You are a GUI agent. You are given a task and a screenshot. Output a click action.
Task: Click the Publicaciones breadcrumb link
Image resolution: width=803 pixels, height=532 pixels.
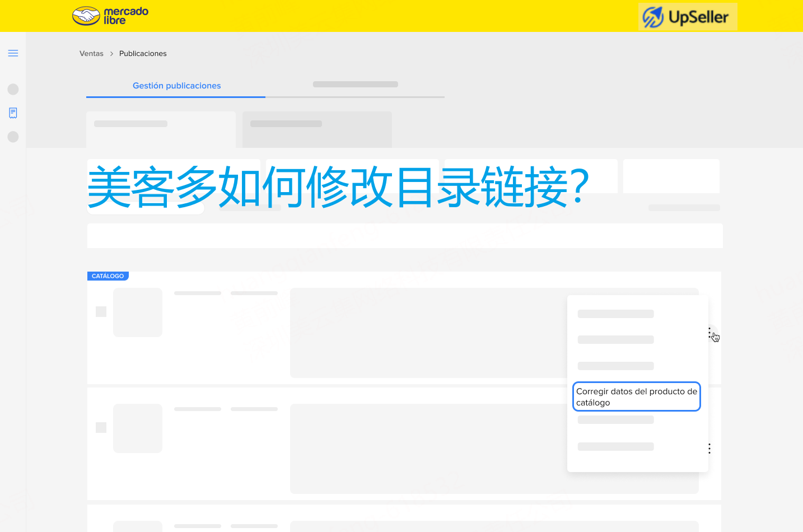click(143, 54)
